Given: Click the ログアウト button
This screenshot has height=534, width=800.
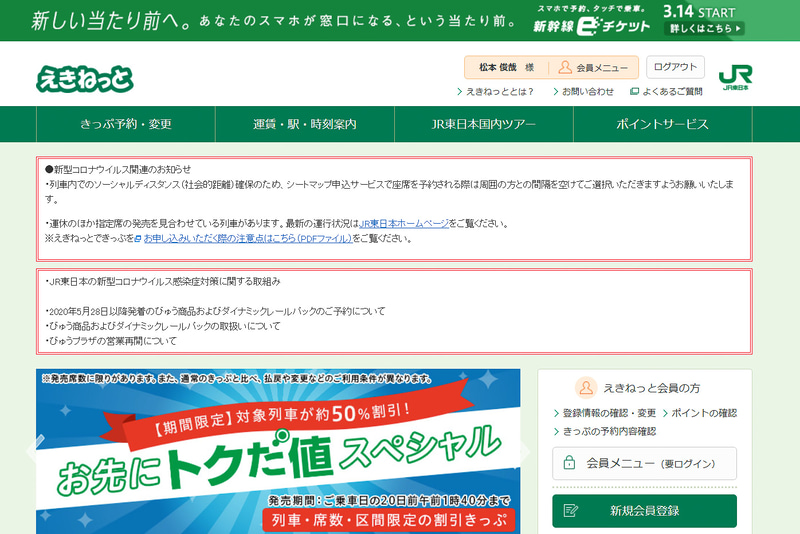Looking at the screenshot, I should (676, 67).
